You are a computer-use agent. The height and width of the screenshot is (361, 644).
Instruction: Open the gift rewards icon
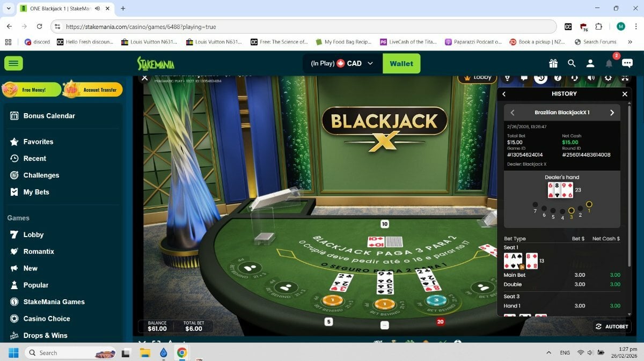[553, 63]
